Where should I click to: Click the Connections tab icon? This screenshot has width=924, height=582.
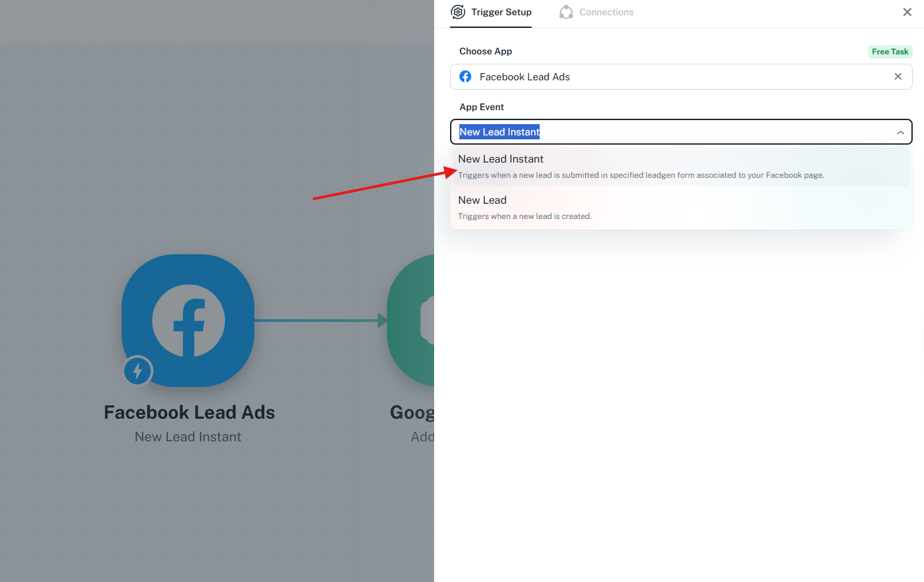point(566,12)
